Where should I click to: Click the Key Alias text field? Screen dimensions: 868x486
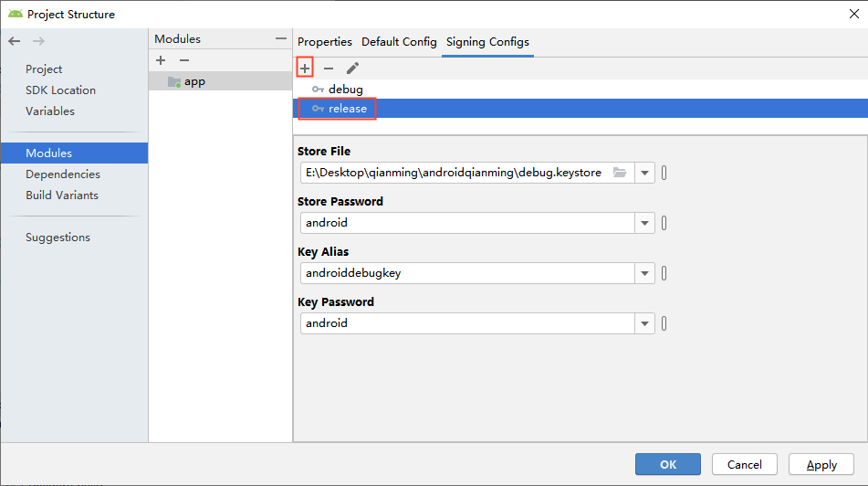click(x=465, y=273)
